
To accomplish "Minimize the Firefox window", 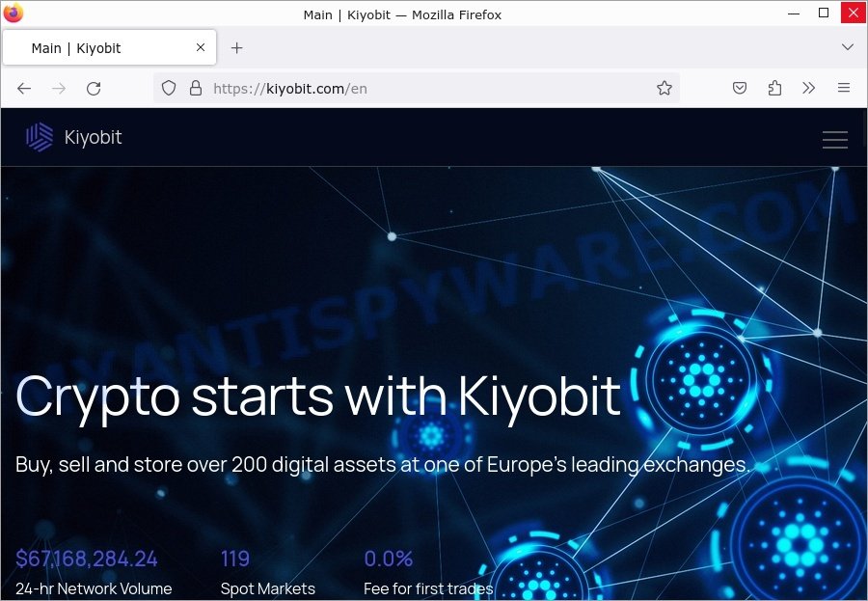I will click(794, 14).
